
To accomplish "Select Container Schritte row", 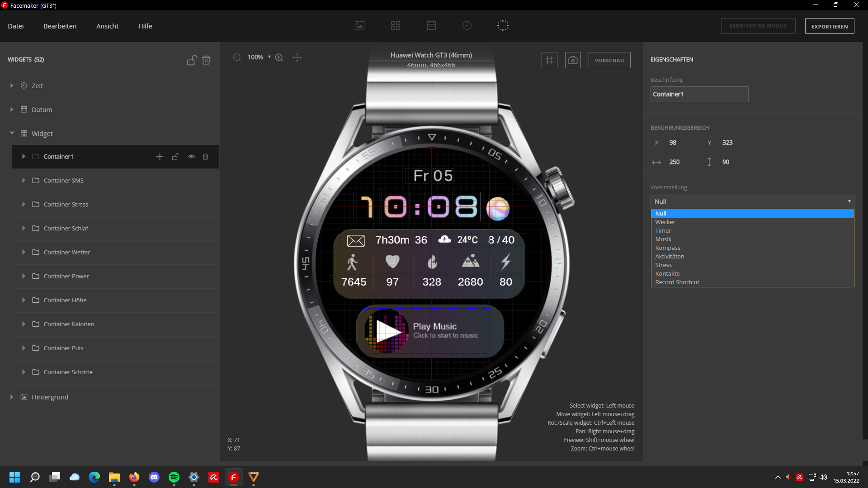I will click(x=115, y=372).
